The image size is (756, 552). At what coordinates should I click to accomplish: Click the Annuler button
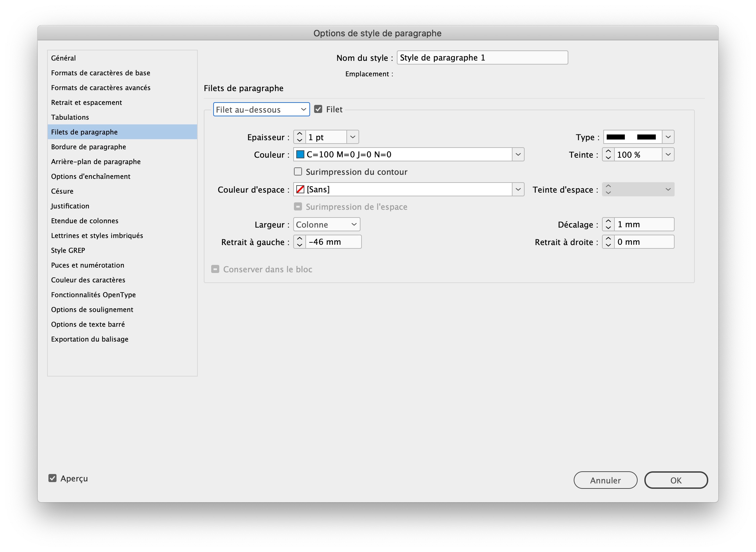point(605,480)
